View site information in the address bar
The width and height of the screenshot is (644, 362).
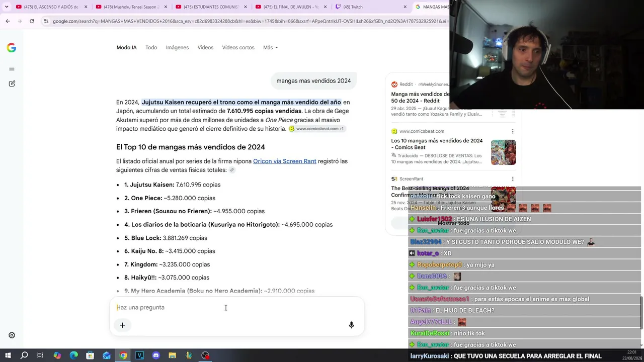click(x=46, y=21)
